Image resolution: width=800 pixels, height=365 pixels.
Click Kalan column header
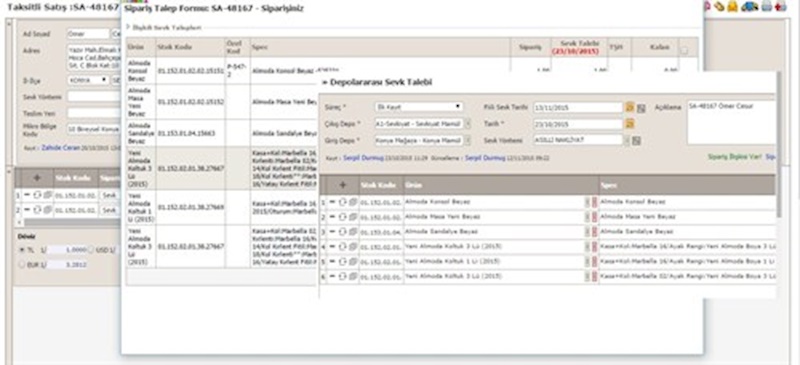[x=655, y=46]
